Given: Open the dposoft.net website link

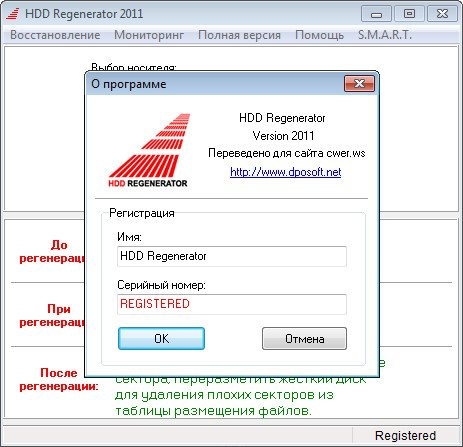Looking at the screenshot, I should point(285,172).
